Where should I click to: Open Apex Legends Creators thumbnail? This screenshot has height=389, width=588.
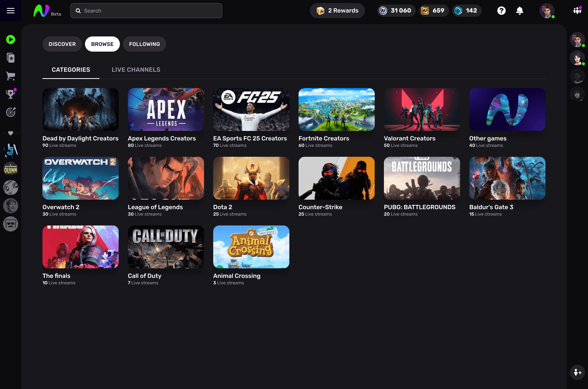[166, 110]
